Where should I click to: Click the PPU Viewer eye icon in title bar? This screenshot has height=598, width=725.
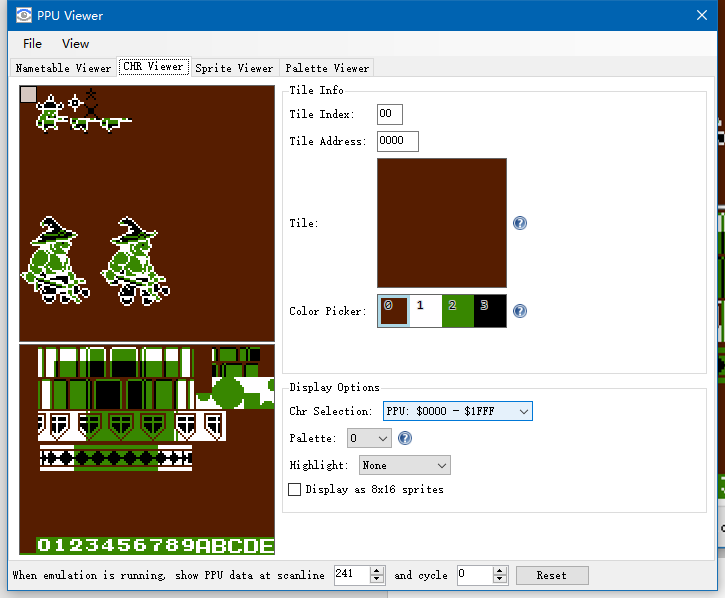coord(24,15)
